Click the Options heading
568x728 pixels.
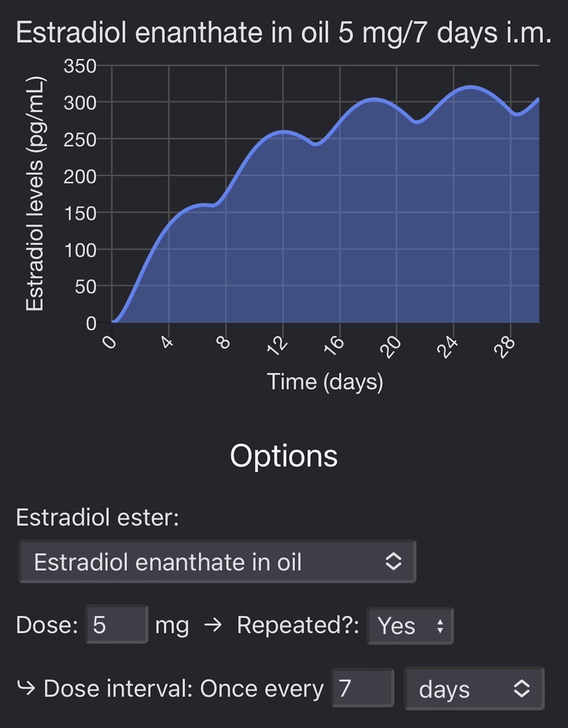click(x=284, y=456)
